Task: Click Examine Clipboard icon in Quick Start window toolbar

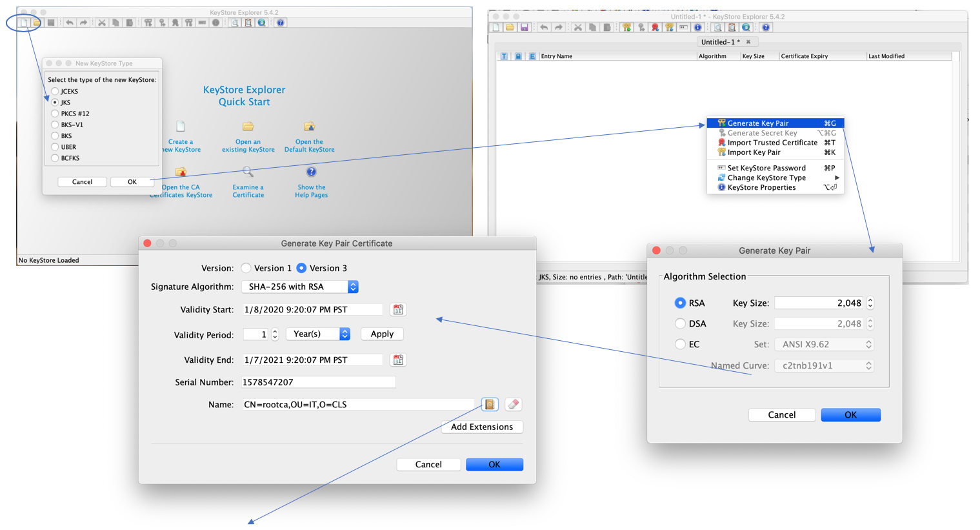Action: click(x=248, y=23)
